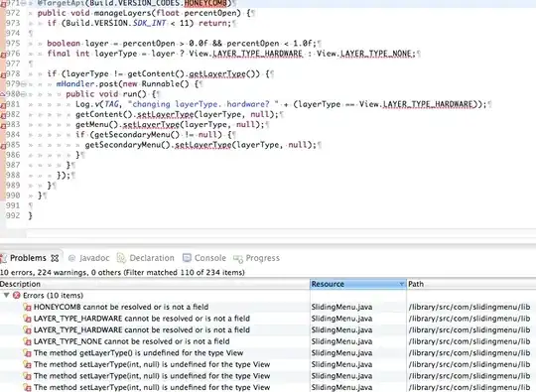
Task: Click the error marker on line 981
Action: click(3, 105)
